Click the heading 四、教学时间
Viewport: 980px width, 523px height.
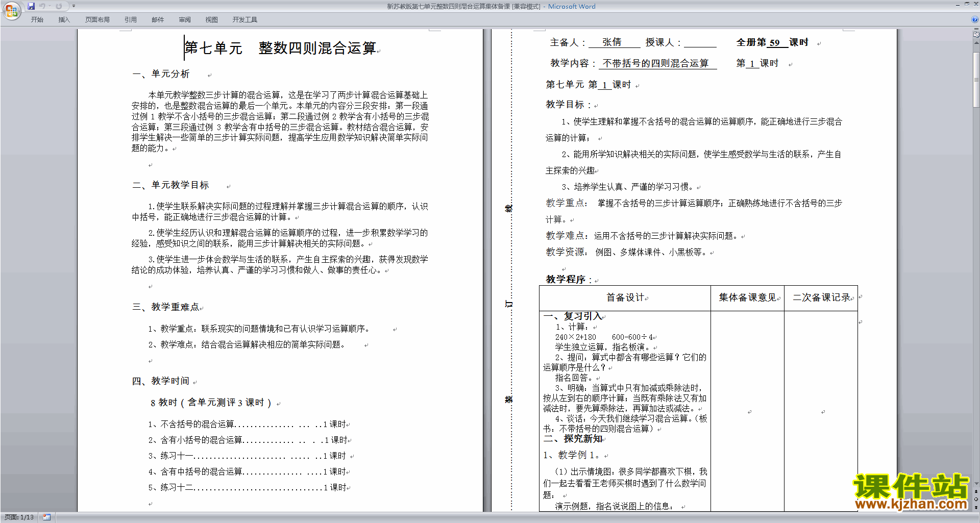[161, 381]
